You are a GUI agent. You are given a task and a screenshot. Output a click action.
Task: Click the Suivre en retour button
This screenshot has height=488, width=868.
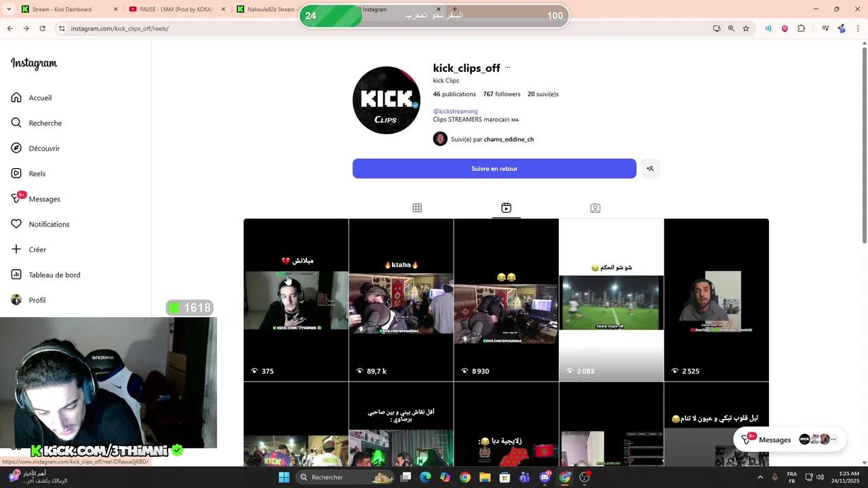494,168
